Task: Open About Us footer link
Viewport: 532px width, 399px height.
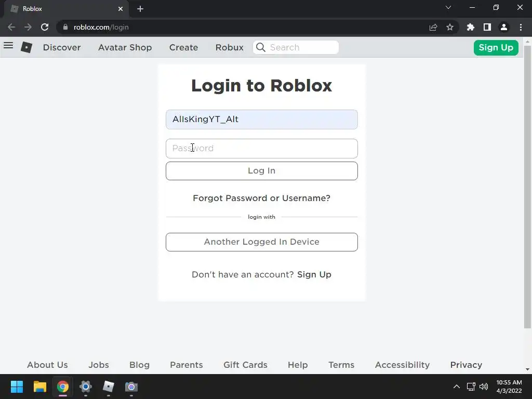Action: click(47, 365)
